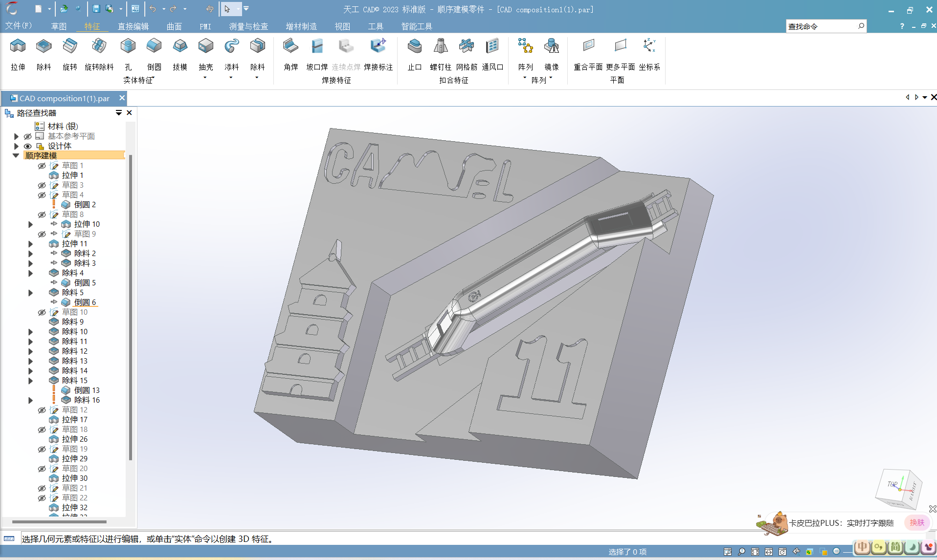Click the new document icon in title bar
This screenshot has width=937, height=560.
tap(38, 9)
